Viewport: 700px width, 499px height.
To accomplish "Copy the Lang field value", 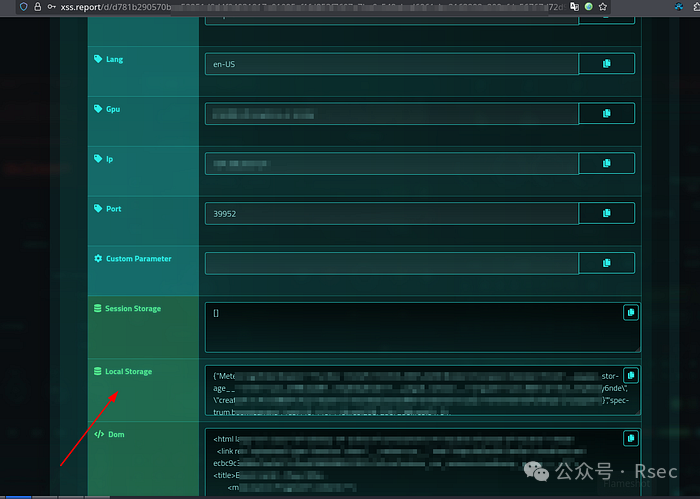I will coord(606,64).
